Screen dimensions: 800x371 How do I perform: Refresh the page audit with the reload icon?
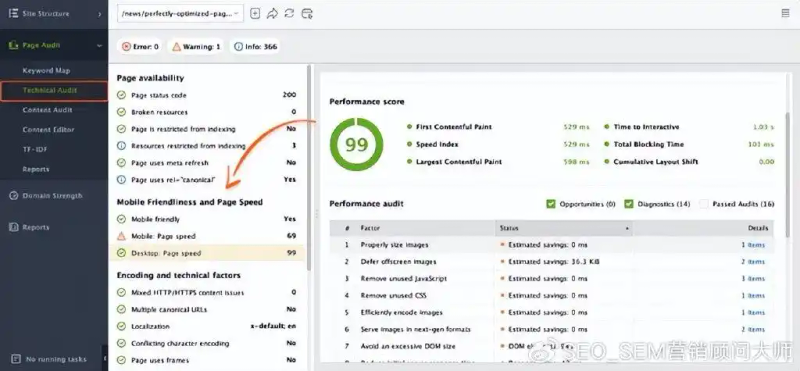[x=289, y=14]
